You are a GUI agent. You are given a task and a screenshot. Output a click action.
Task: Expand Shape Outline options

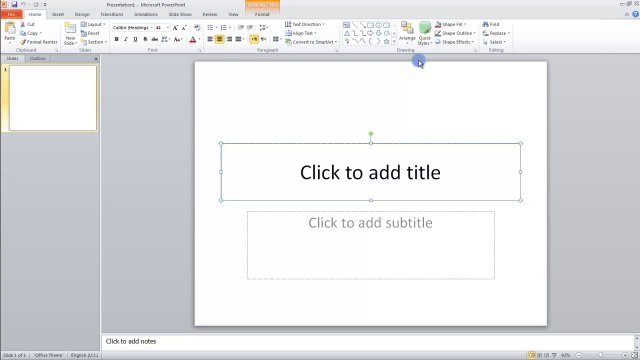coord(455,33)
